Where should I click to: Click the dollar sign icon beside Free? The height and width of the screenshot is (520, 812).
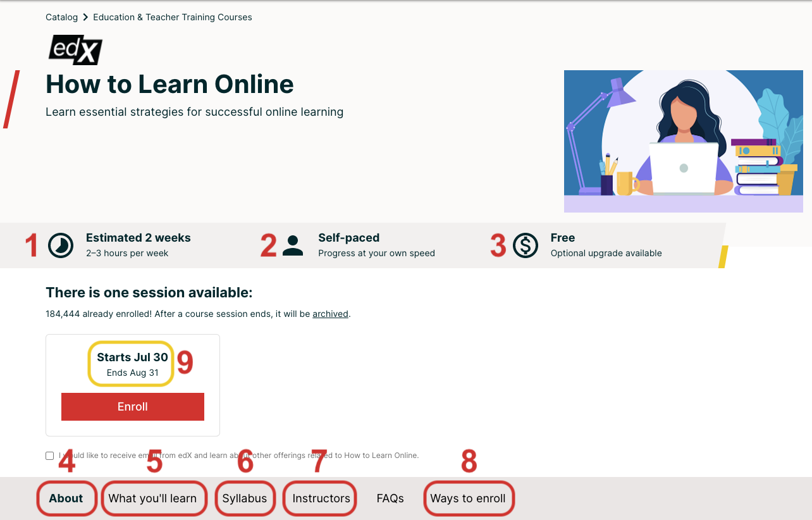pos(526,245)
